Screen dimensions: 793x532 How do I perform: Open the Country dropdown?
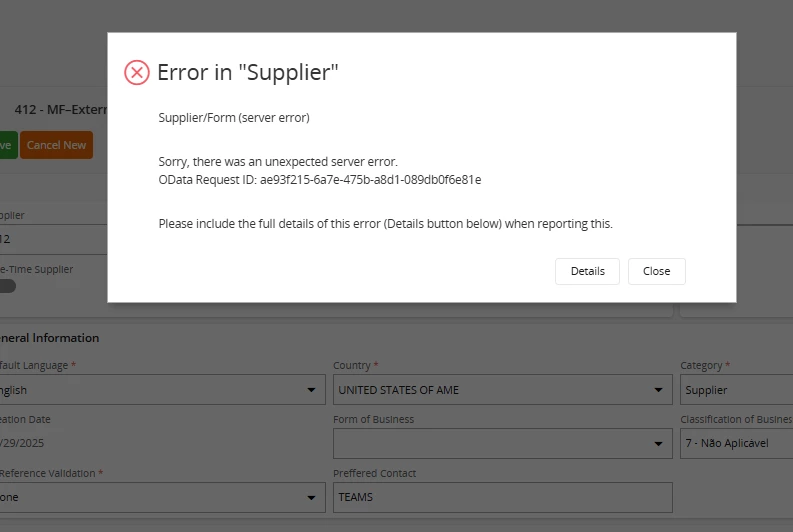tap(503, 390)
